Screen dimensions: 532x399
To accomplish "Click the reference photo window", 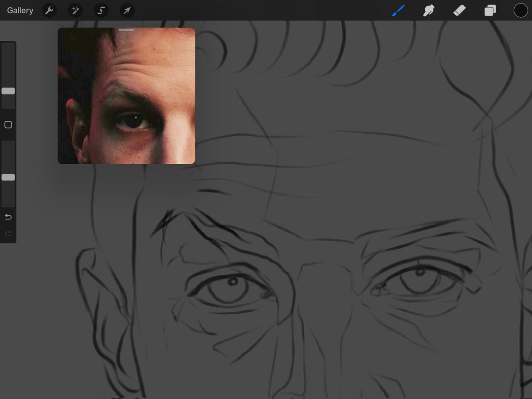I will point(126,96).
